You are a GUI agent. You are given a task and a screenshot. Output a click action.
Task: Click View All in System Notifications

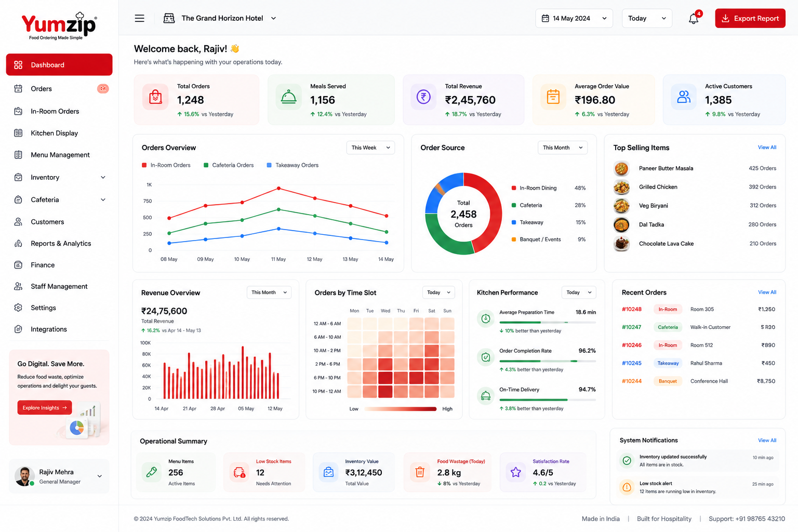tap(767, 441)
